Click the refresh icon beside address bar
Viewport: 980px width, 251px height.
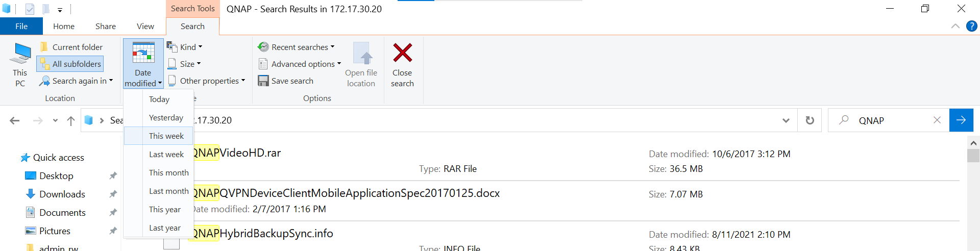click(x=810, y=120)
